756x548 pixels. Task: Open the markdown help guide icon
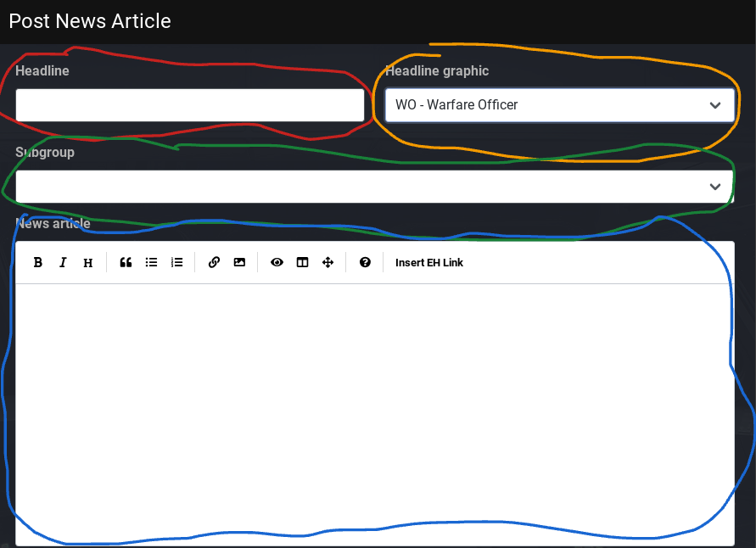365,263
